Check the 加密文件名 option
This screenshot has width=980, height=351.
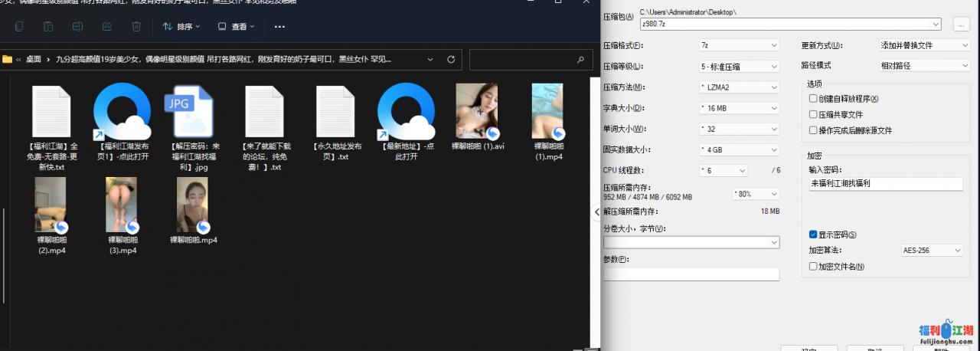813,267
